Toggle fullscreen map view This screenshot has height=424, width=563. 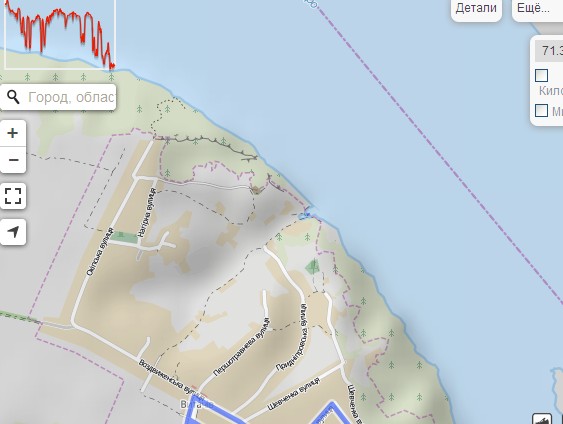click(x=13, y=196)
